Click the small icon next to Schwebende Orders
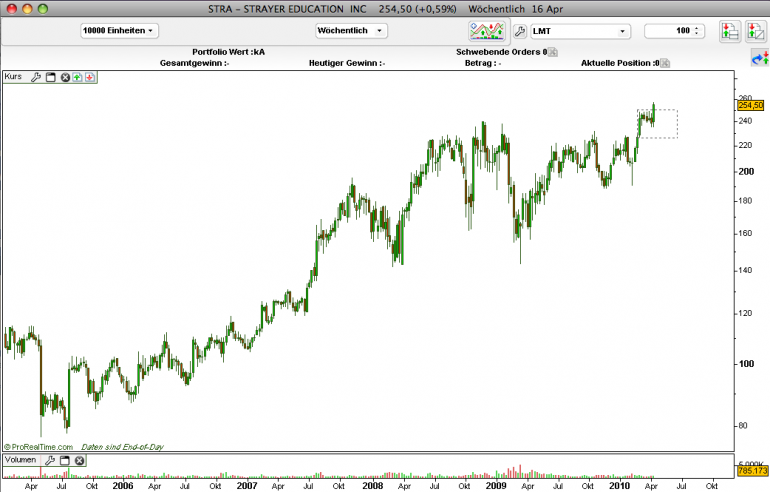This screenshot has width=770, height=492. (553, 52)
